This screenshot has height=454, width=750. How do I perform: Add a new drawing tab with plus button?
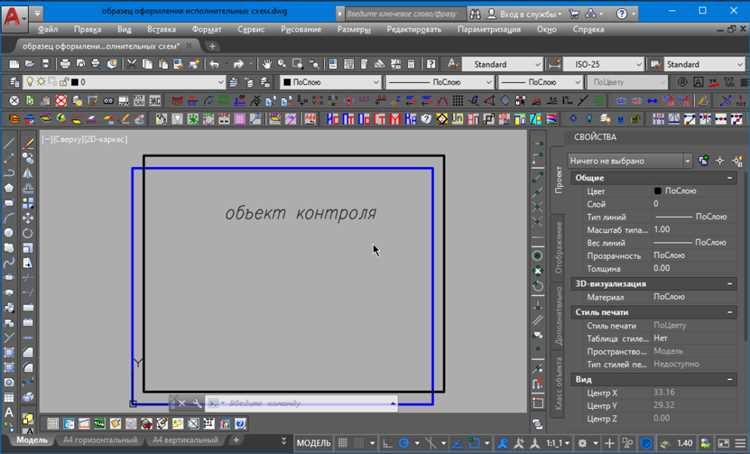click(x=212, y=46)
